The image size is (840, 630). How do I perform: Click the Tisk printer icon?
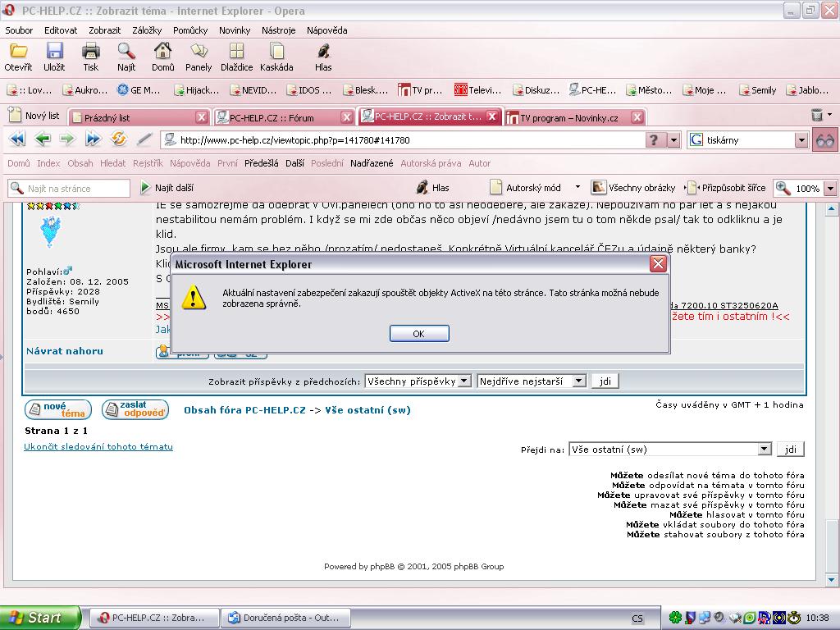pos(90,57)
